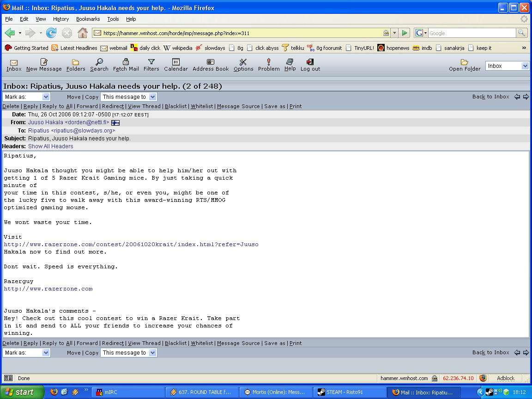Click Show All Headers link

tap(50, 146)
